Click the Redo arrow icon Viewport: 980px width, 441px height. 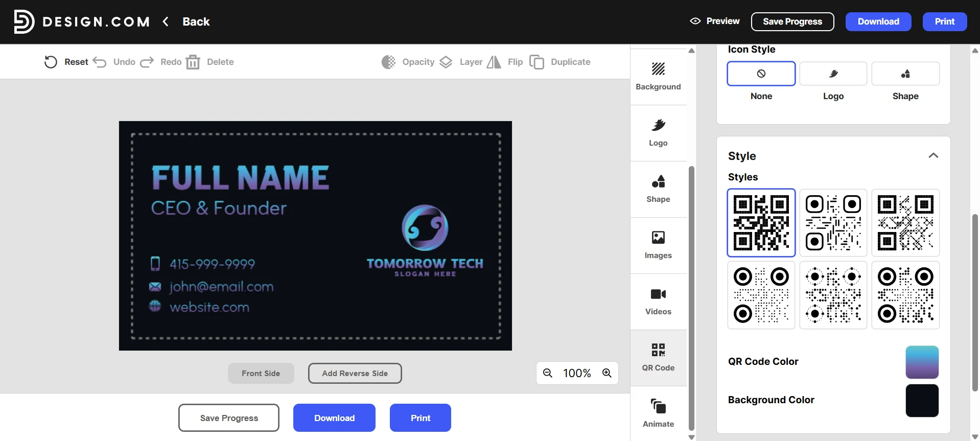coord(147,62)
